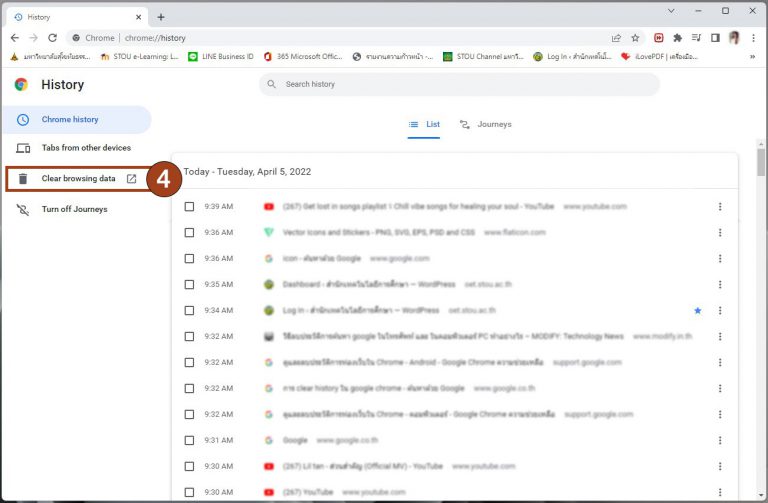Select checkbox for 9:36 AM flaticon entry

[189, 232]
